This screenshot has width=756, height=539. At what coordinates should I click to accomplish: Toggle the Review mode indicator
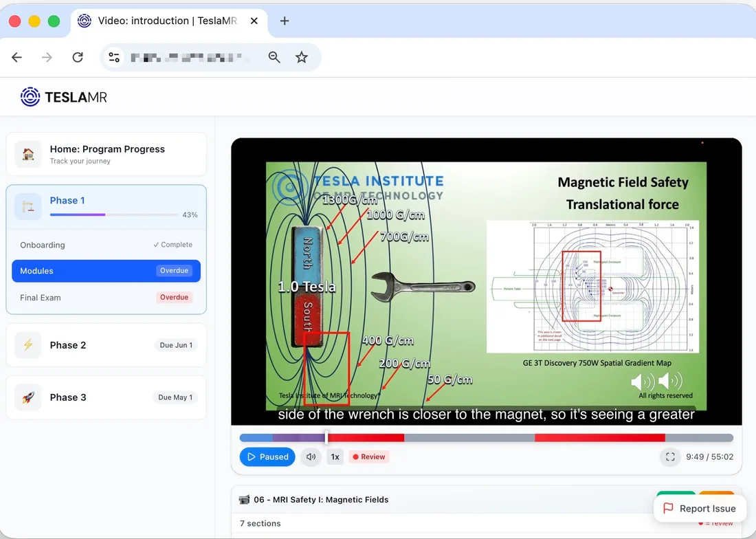(x=369, y=456)
